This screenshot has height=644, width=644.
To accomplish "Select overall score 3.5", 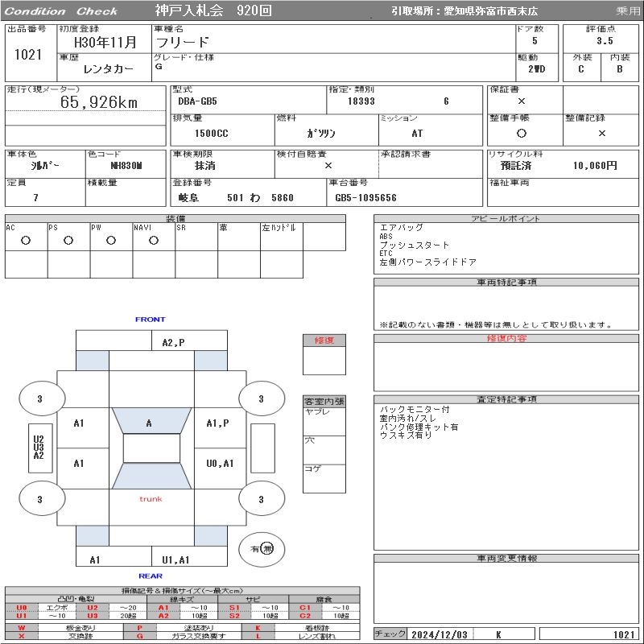I will 605,41.
